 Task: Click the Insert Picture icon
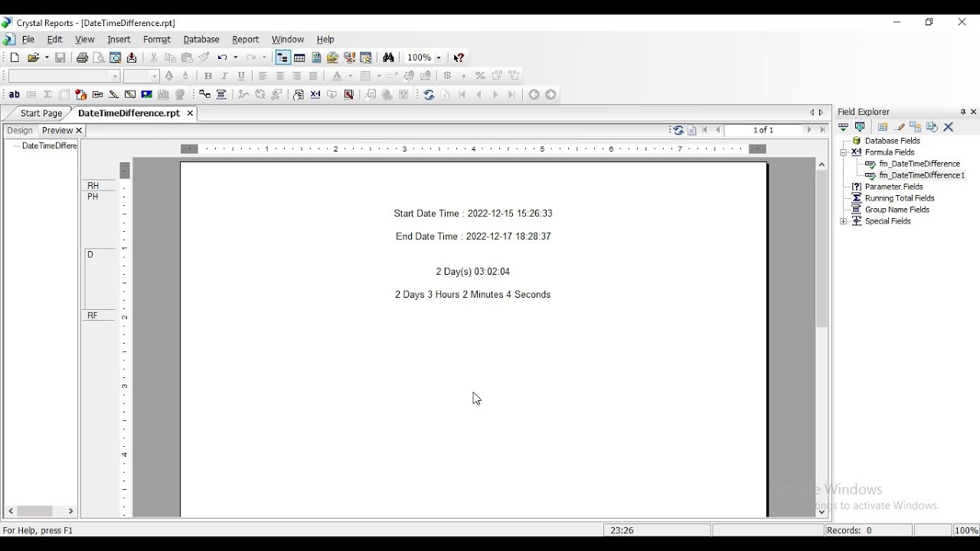point(146,95)
